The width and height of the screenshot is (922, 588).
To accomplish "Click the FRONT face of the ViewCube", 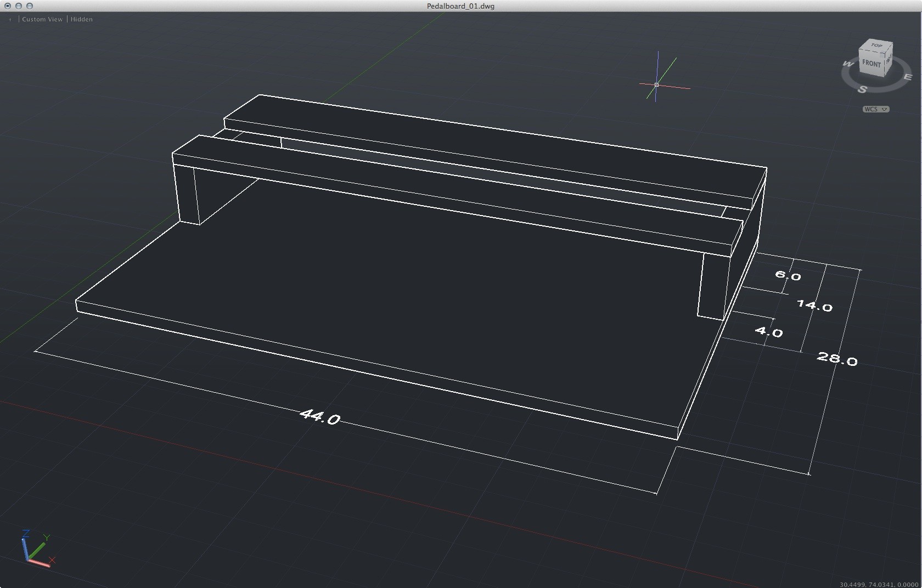I will (x=870, y=64).
